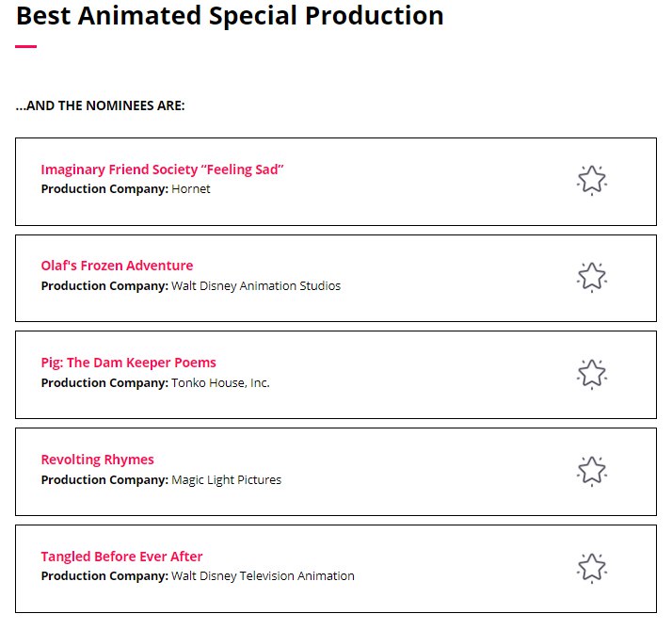Click the Best Animated Special Production heading
The height and width of the screenshot is (630, 672).
coord(230,16)
